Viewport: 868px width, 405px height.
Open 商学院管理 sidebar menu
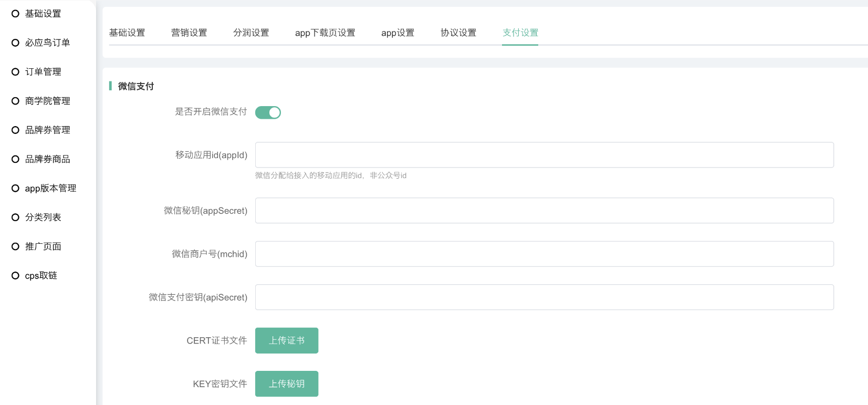coord(47,101)
